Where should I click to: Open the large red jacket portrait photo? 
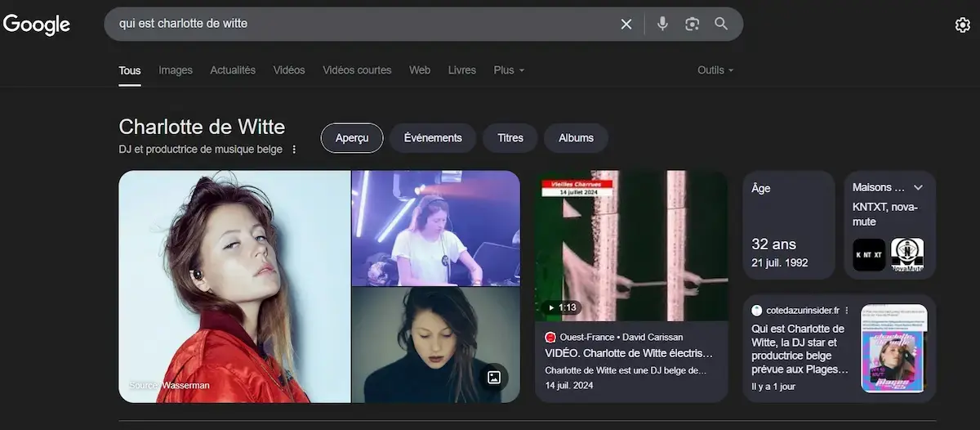[234, 286]
